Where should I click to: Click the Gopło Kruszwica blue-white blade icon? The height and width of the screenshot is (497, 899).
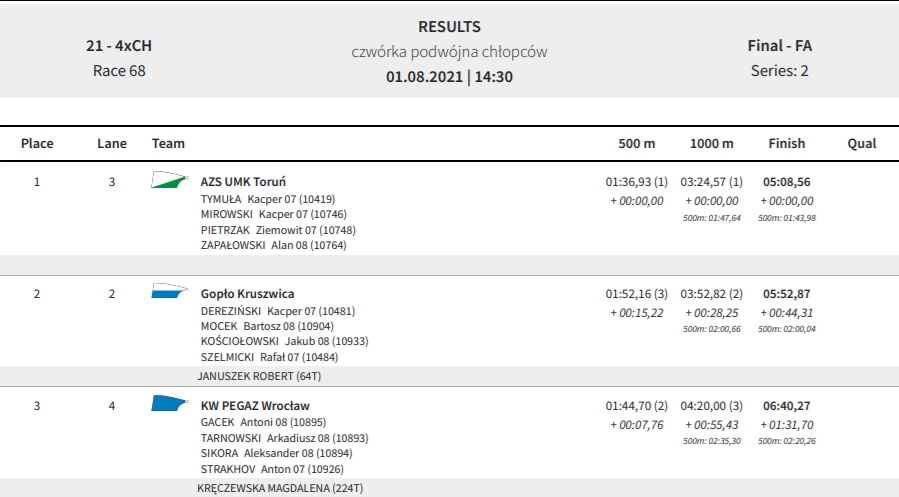(x=170, y=291)
